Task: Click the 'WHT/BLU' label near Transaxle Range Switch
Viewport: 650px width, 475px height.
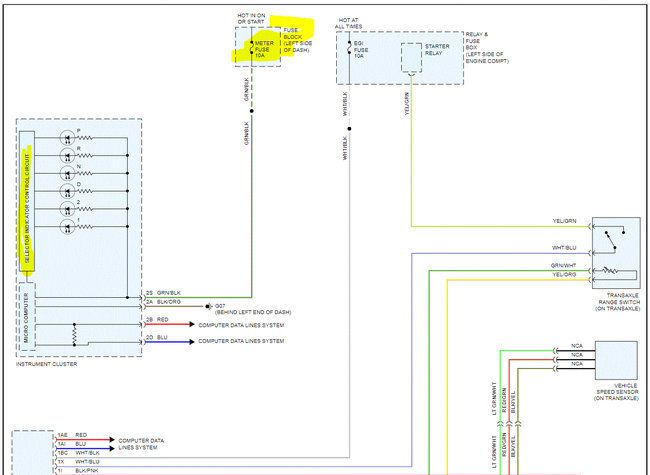Action: pos(564,247)
